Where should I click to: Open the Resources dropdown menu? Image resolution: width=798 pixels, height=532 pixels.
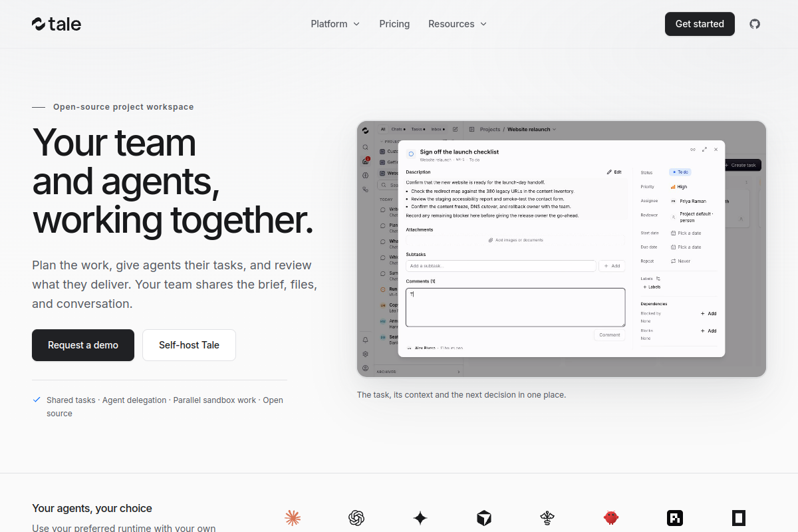(x=458, y=24)
